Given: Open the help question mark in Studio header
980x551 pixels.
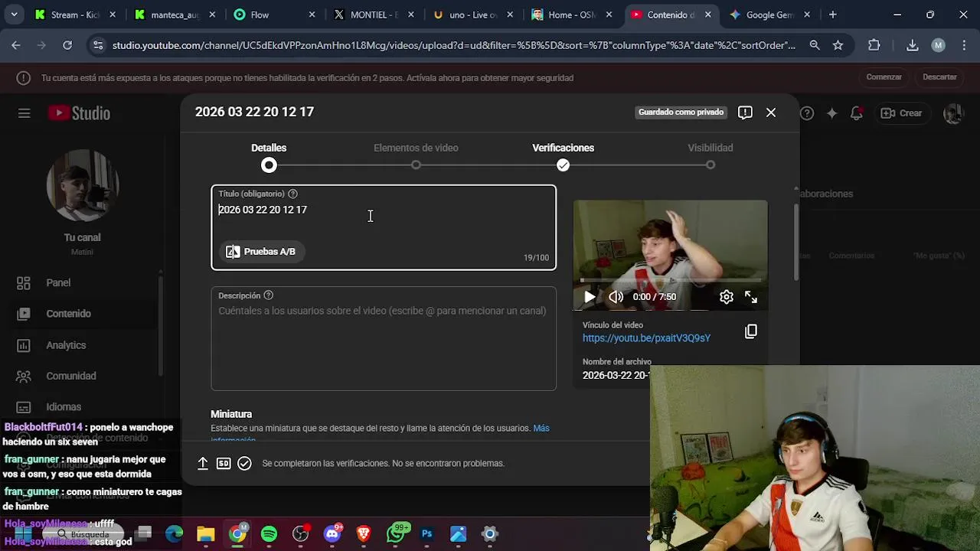Looking at the screenshot, I should pyautogui.click(x=807, y=113).
